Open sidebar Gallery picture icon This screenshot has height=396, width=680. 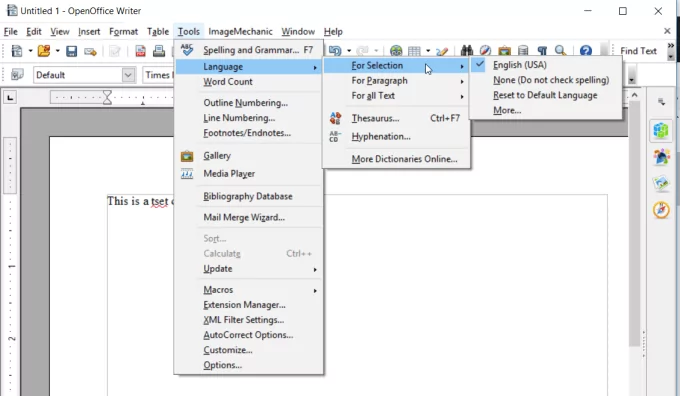tap(661, 183)
